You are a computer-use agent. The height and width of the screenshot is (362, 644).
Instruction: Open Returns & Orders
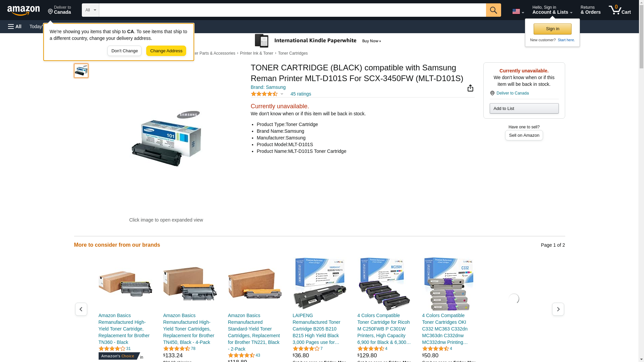(x=590, y=10)
